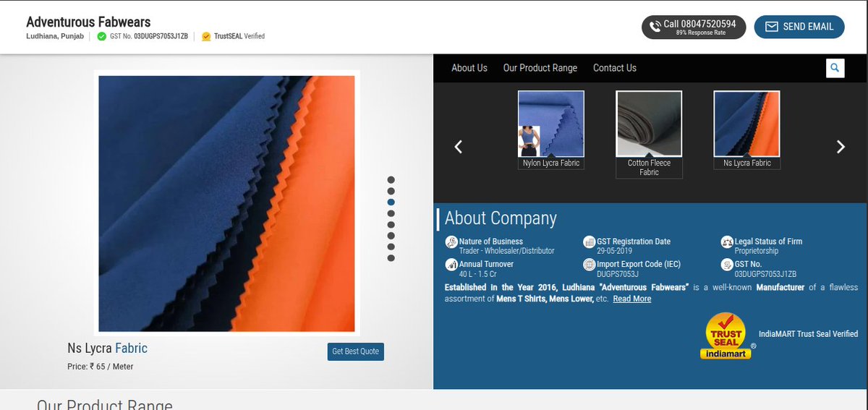Viewport: 868px width, 410px height.
Task: Click the Ns Lycra Fabric caption under thumbnail
Action: [747, 163]
